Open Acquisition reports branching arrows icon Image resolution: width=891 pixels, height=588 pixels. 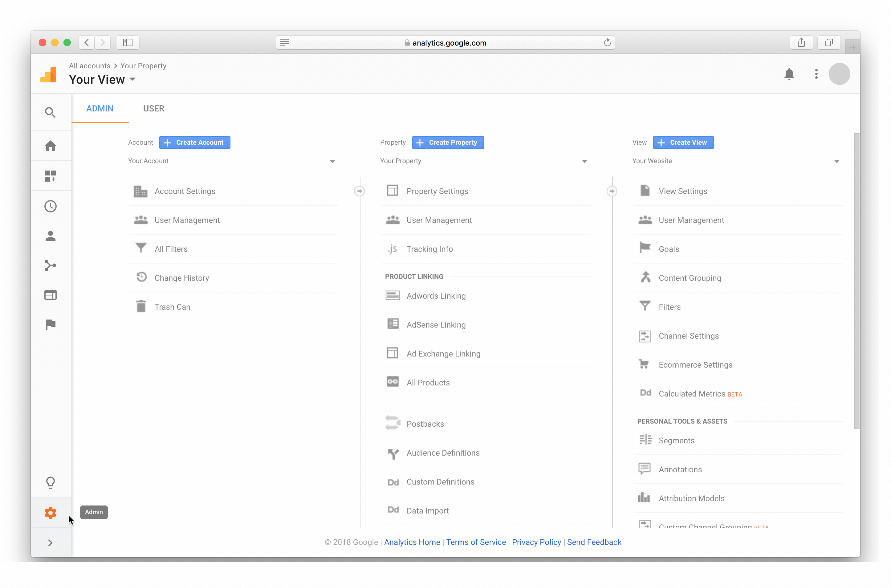[50, 265]
